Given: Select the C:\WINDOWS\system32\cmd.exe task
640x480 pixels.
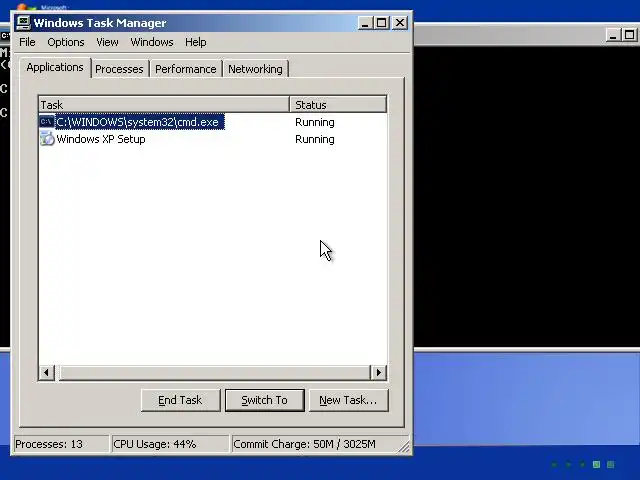Looking at the screenshot, I should pyautogui.click(x=140, y=122).
